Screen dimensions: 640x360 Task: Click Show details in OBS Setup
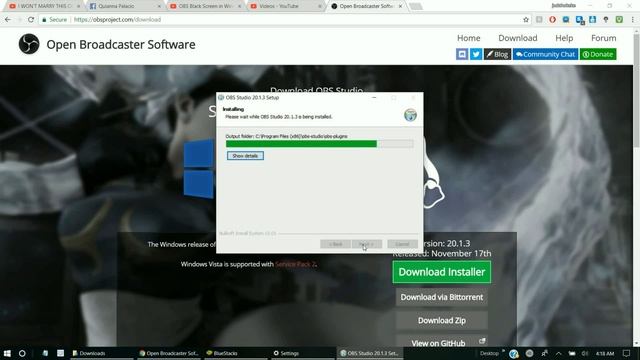(x=245, y=156)
